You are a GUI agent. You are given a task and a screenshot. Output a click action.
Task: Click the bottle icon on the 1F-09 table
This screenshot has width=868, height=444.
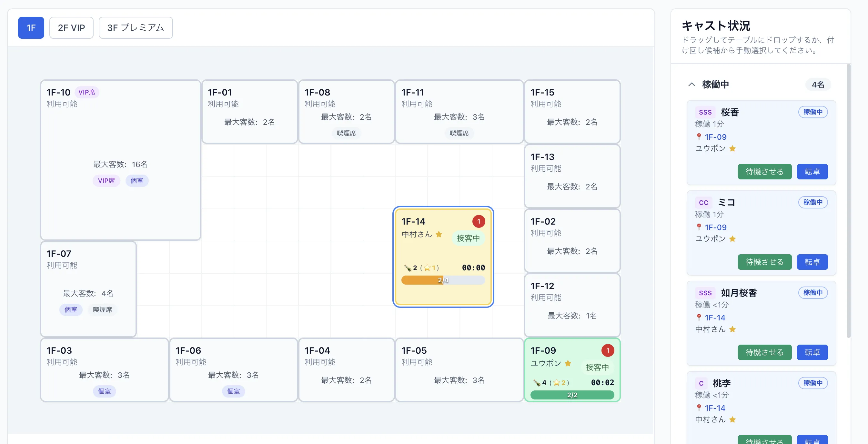(x=537, y=383)
